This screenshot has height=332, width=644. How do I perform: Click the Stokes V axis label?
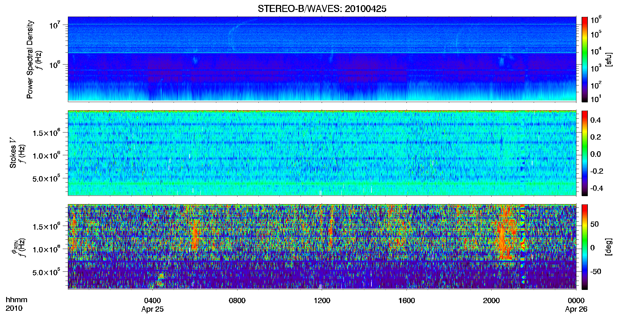click(x=13, y=153)
